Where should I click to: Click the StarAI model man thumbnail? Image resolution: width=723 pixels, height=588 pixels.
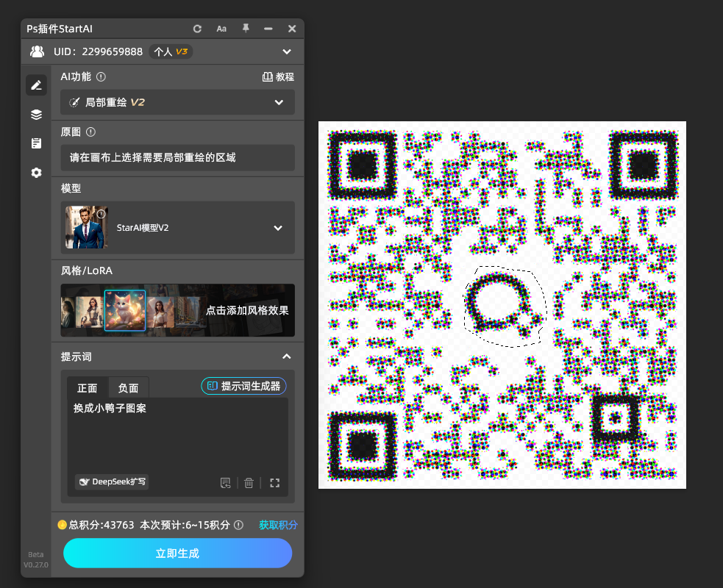click(x=87, y=227)
